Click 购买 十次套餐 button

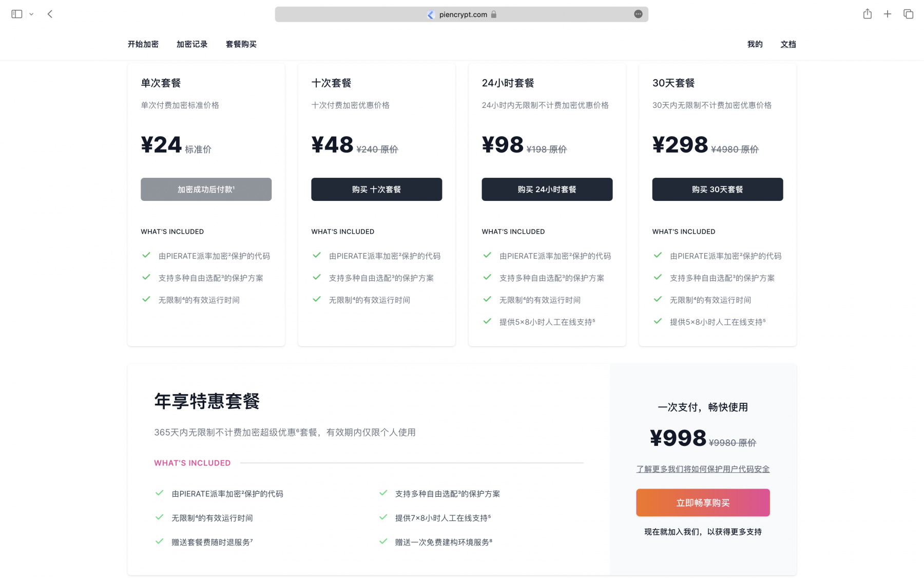[377, 190]
